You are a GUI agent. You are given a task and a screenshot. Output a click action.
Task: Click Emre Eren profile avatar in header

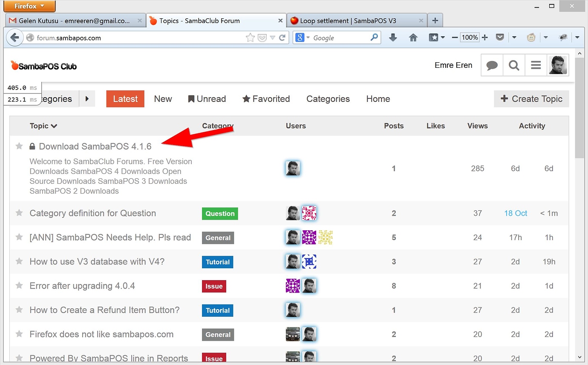(558, 65)
